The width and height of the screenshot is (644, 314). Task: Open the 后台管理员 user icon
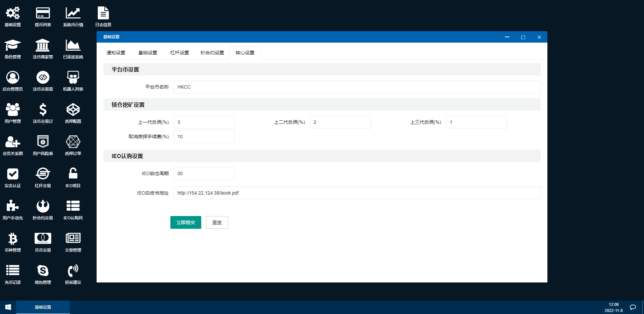pyautogui.click(x=13, y=77)
